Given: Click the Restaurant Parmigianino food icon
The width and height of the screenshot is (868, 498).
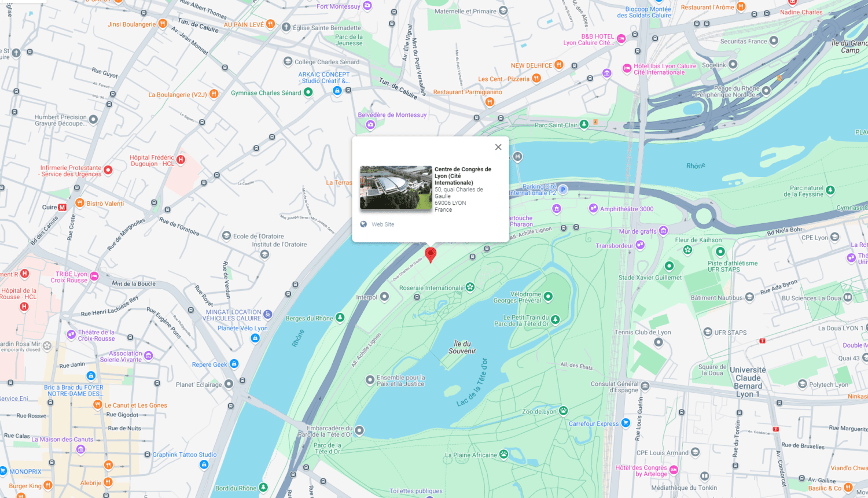Looking at the screenshot, I should [x=490, y=102].
